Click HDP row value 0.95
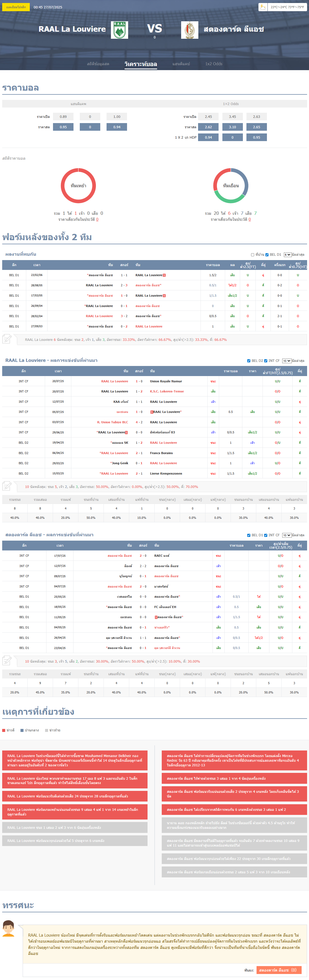Screen dimensions: 309x980 (x=257, y=137)
